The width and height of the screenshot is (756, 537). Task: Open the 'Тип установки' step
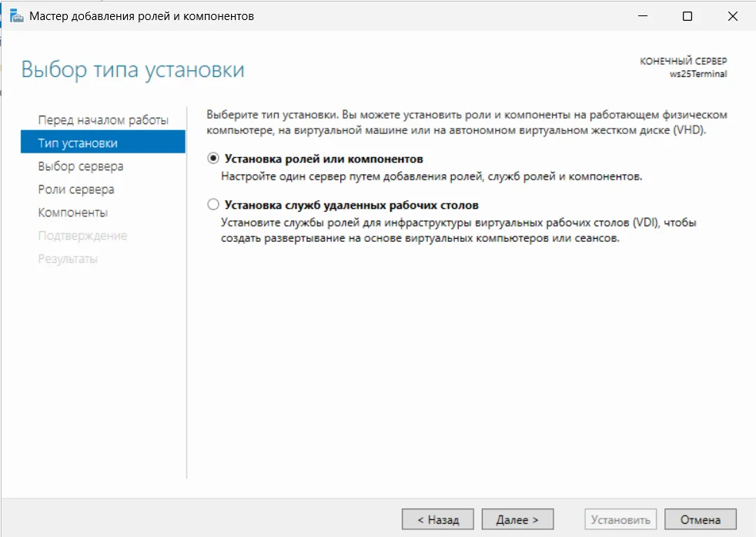102,142
